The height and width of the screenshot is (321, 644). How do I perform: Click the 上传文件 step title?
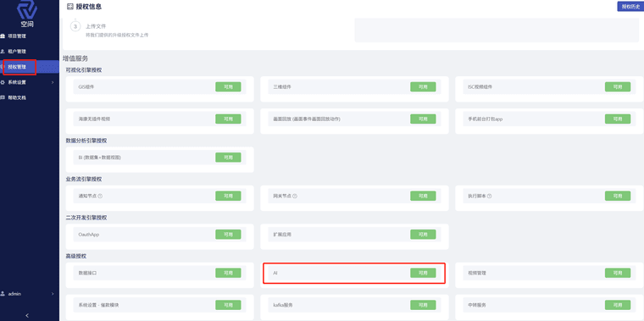pos(96,26)
